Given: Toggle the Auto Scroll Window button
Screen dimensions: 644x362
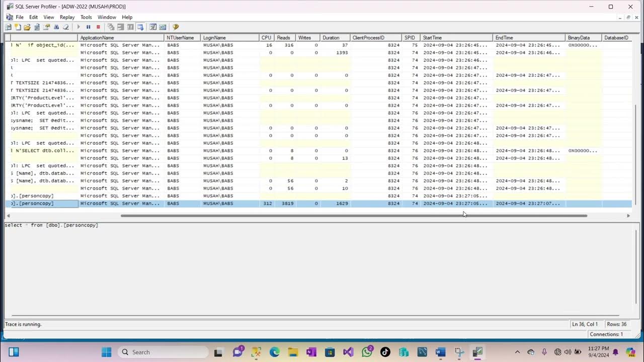Looking at the screenshot, I should [140, 27].
